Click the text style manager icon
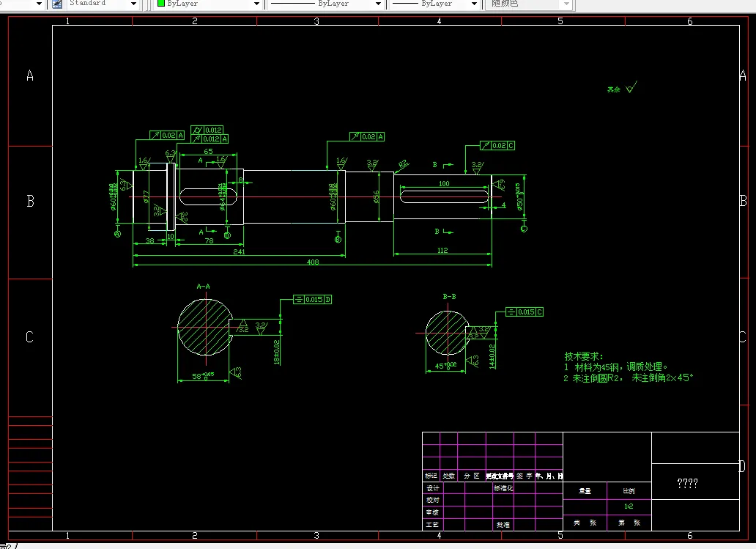This screenshot has height=549, width=756. [x=57, y=4]
